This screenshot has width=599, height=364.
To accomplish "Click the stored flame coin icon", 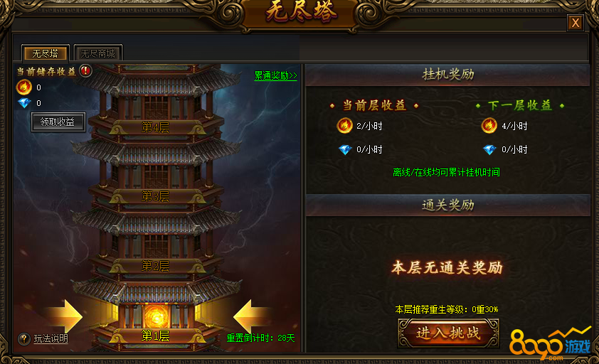I will (x=23, y=87).
